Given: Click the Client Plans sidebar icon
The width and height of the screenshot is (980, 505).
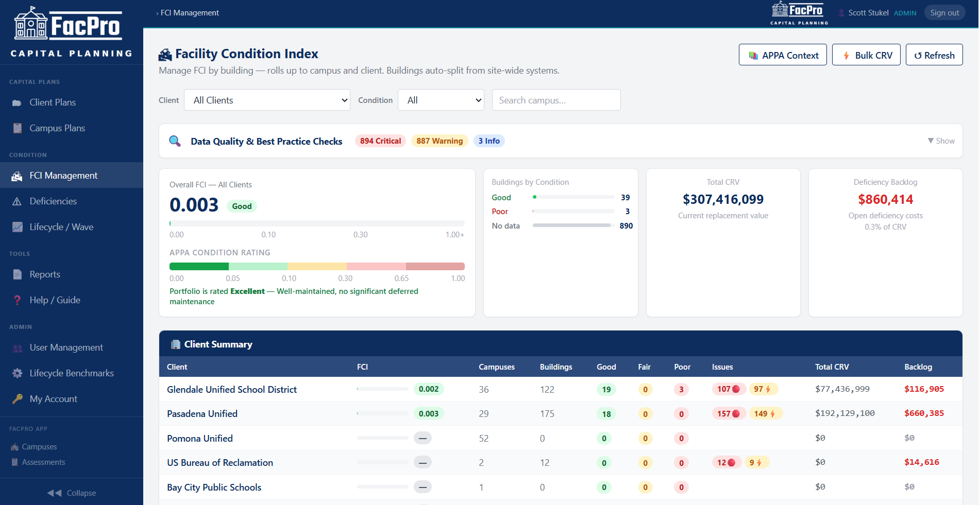Looking at the screenshot, I should [x=17, y=102].
